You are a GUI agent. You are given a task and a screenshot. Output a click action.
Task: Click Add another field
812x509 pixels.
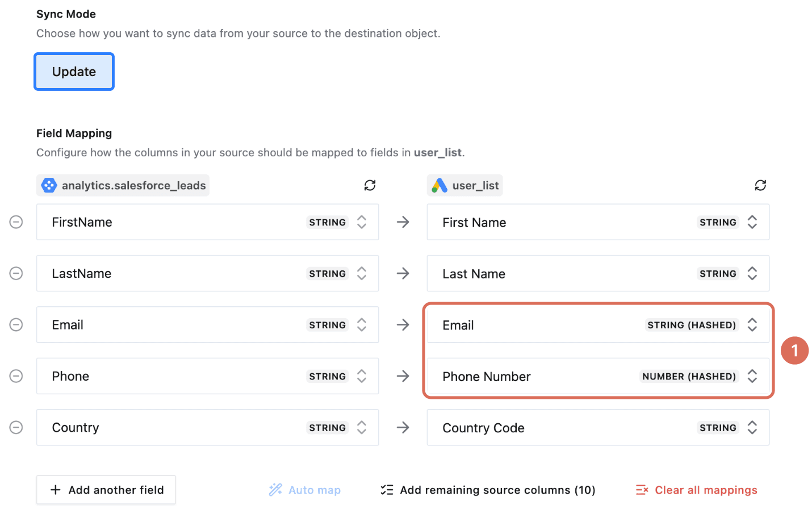(106, 490)
